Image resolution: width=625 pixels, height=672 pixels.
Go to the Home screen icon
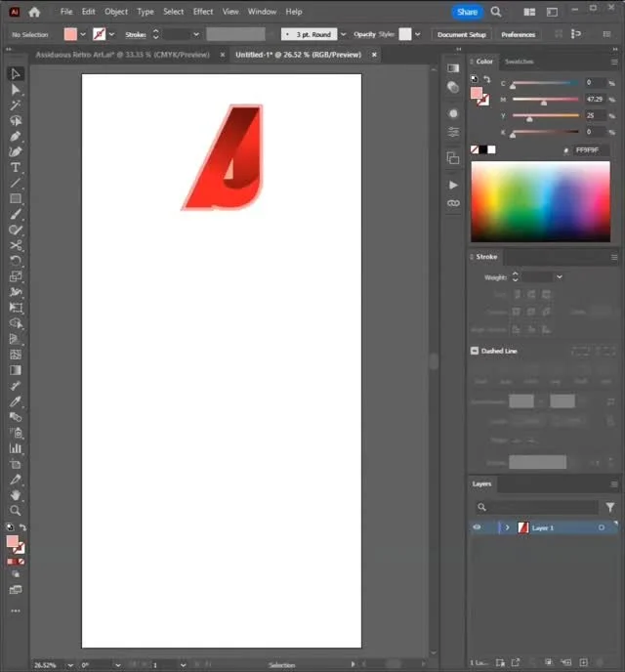(x=34, y=12)
